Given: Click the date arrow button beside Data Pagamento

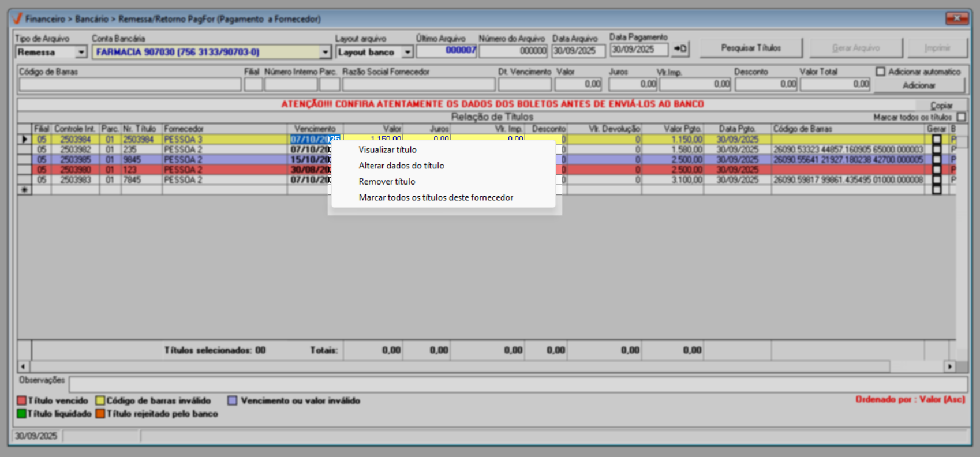Looking at the screenshot, I should pyautogui.click(x=680, y=49).
